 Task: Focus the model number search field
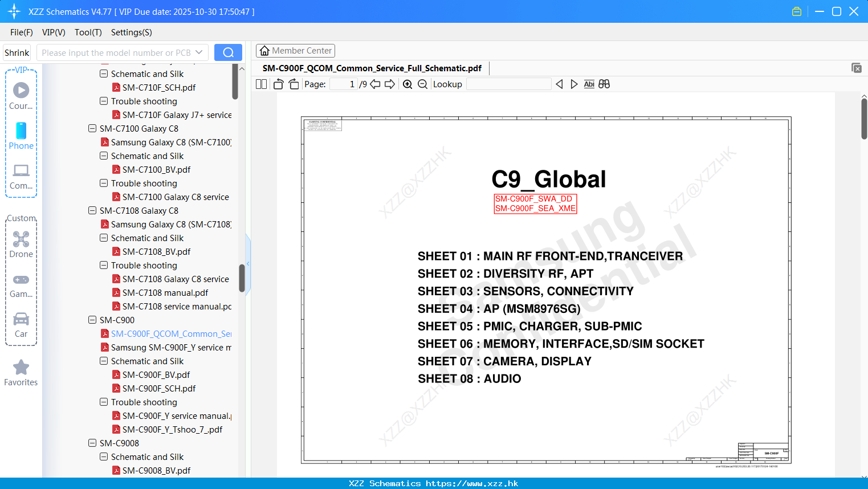116,52
